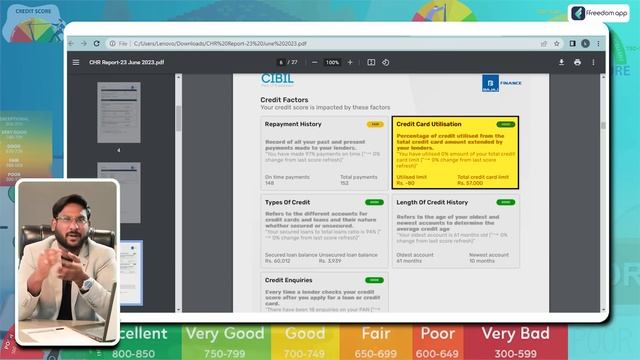
Task: Click the 'Utilised limit' label
Action: (x=411, y=177)
